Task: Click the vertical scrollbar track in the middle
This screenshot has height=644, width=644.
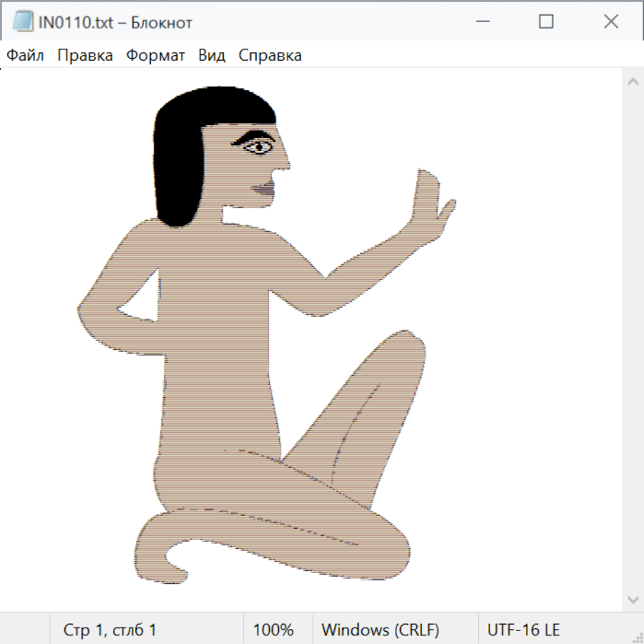Action: (x=633, y=340)
